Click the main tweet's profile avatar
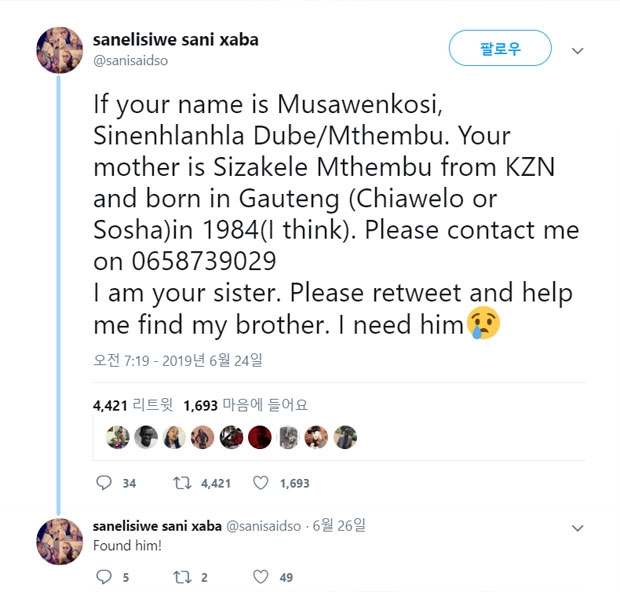The height and width of the screenshot is (592, 620). (x=59, y=49)
